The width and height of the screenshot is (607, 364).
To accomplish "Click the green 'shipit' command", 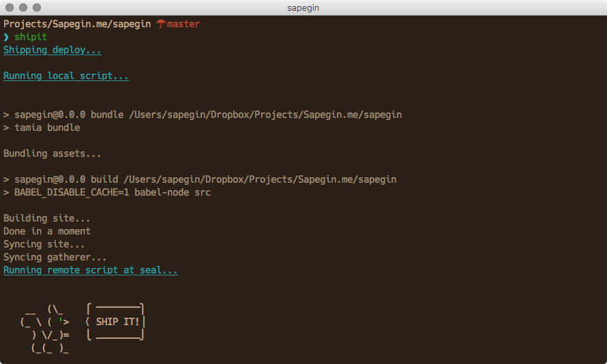I will point(31,37).
